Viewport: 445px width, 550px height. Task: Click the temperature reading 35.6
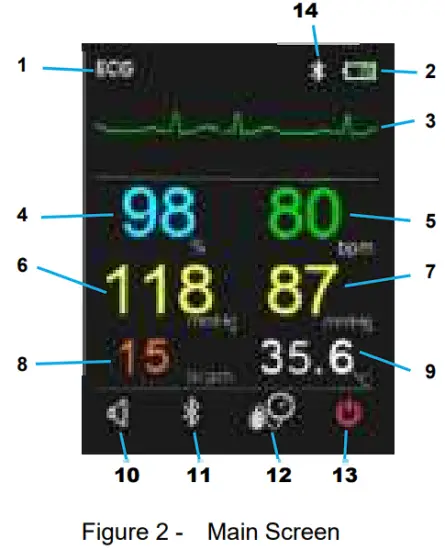click(308, 357)
